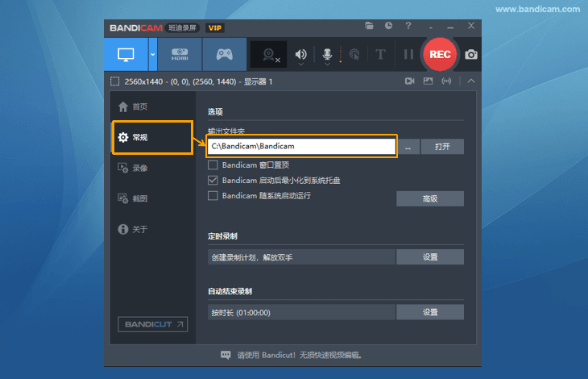Click the output folder path field
This screenshot has height=379, width=588.
coord(301,146)
